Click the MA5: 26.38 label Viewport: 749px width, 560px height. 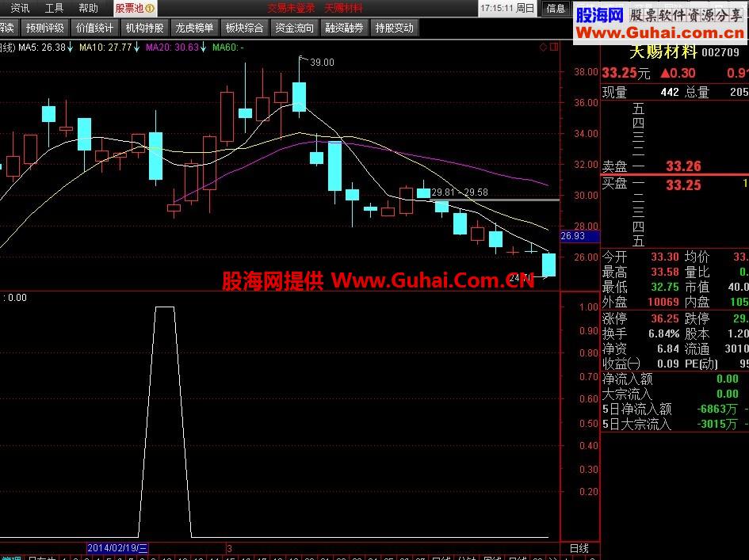[41, 47]
